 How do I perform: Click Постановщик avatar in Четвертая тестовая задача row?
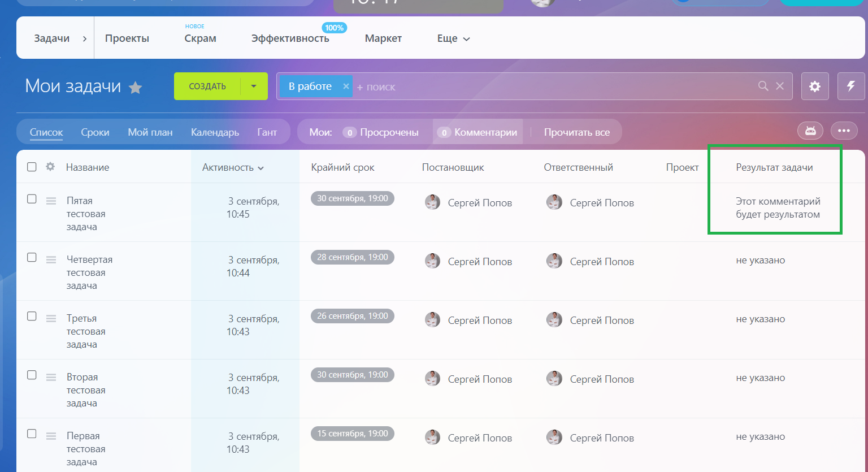click(432, 261)
